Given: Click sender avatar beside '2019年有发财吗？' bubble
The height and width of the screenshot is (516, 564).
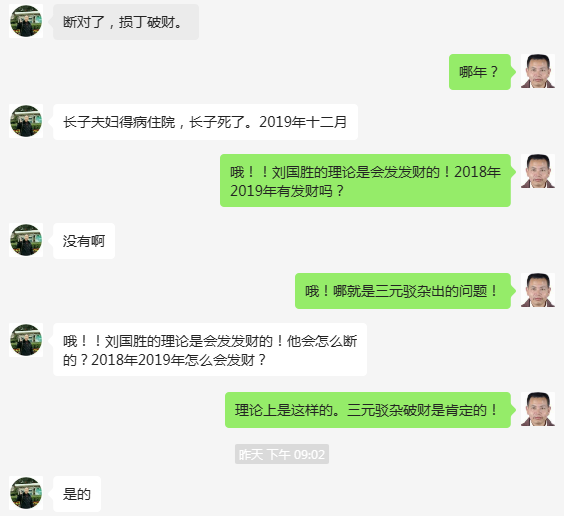Looking at the screenshot, I should click(x=538, y=171).
